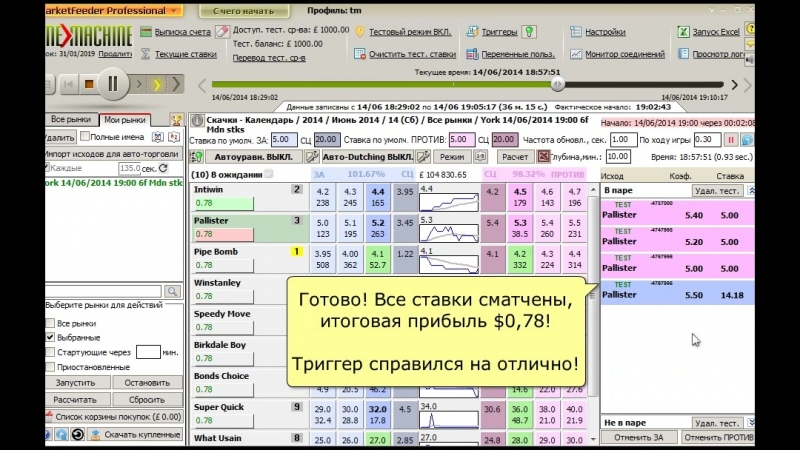
Task: Rewind to the start of recording
Action: (68, 84)
